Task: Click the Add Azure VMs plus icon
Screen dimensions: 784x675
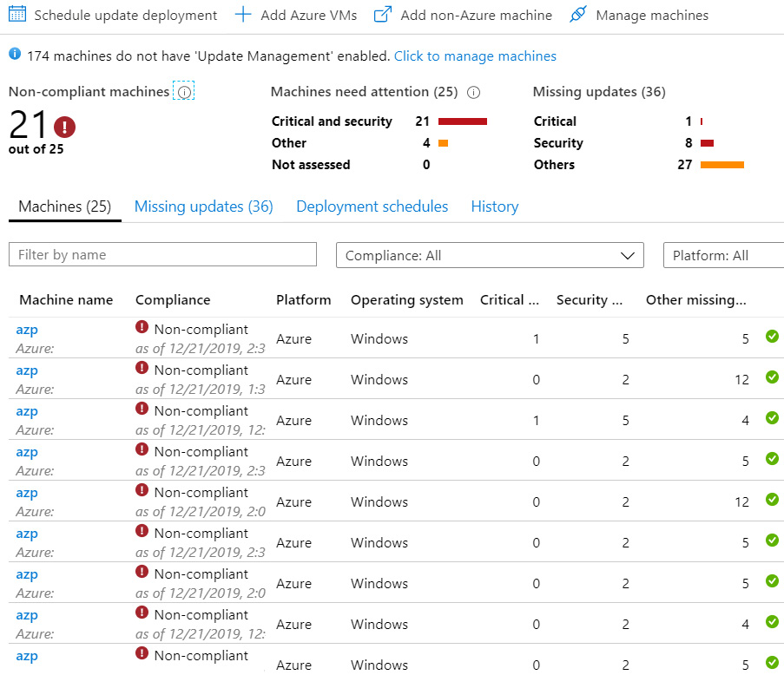Action: [x=243, y=15]
